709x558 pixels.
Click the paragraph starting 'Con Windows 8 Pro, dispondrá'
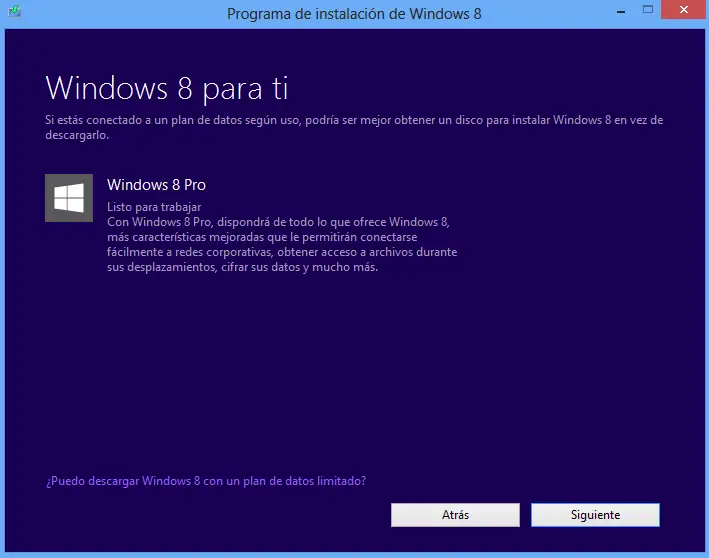point(282,245)
